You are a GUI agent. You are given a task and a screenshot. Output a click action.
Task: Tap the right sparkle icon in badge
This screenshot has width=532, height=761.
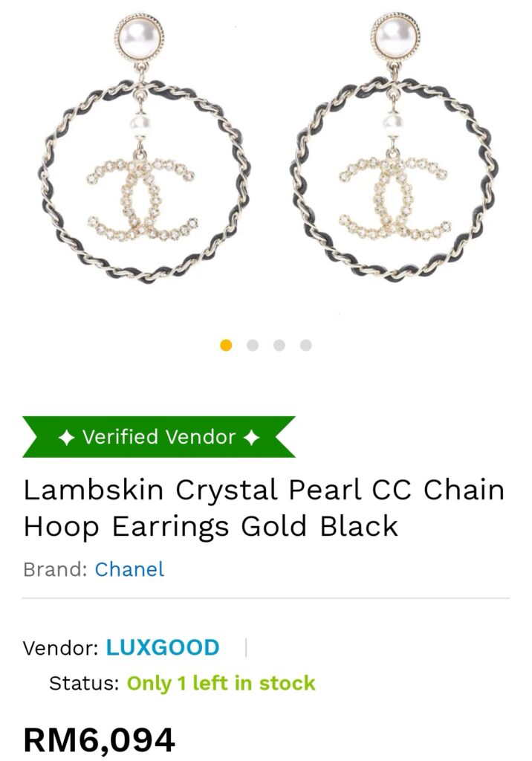coord(251,438)
